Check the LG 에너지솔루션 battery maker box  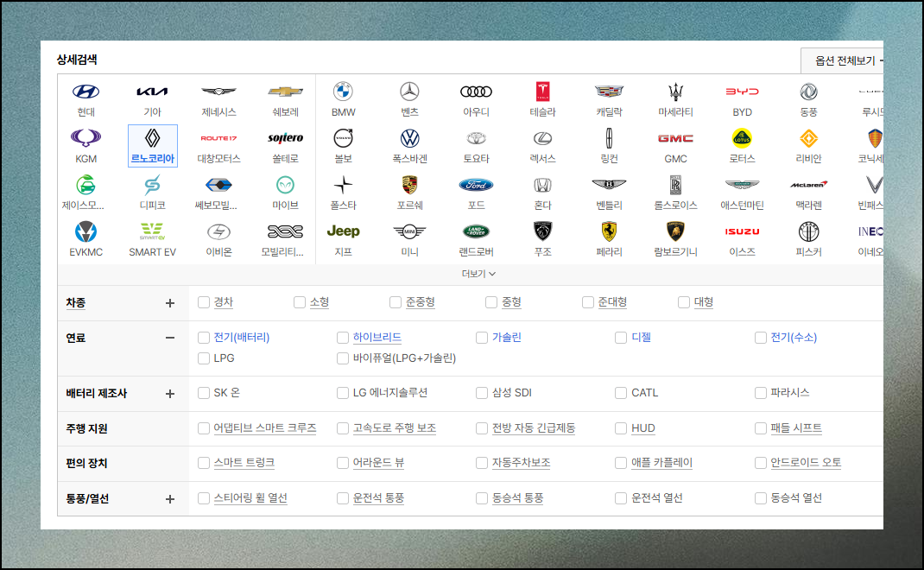pos(342,393)
